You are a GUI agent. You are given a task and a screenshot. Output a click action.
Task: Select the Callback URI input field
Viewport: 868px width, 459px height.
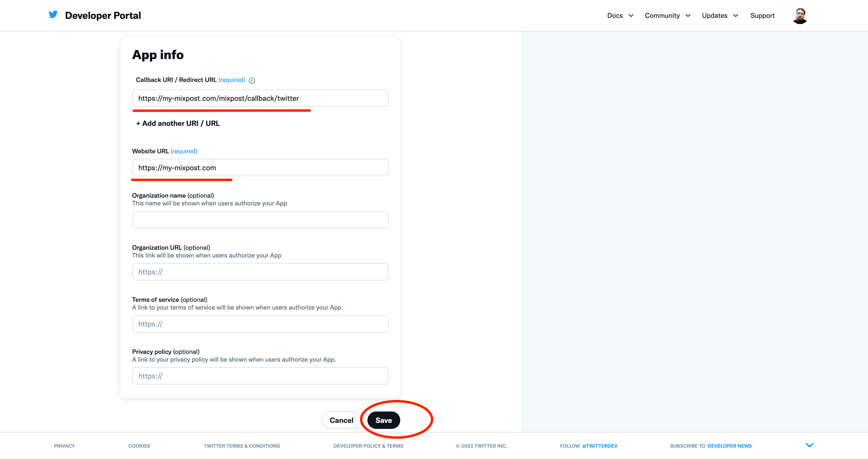[x=260, y=98]
